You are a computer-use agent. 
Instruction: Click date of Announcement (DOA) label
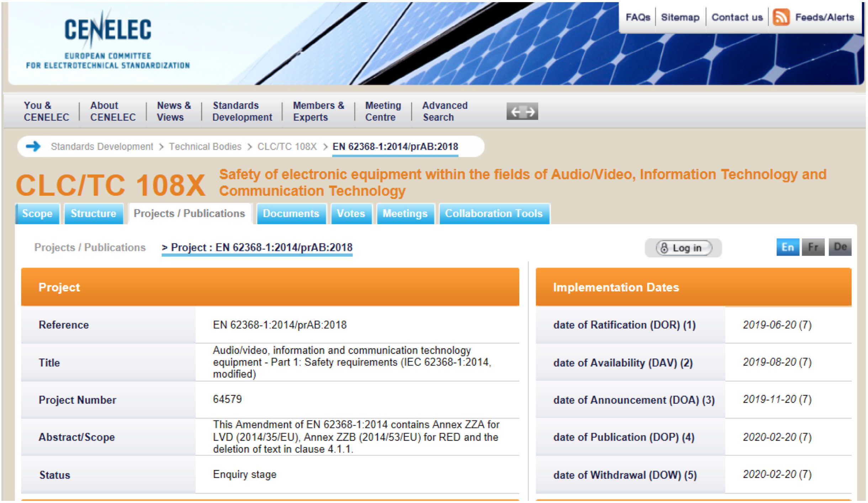(634, 400)
